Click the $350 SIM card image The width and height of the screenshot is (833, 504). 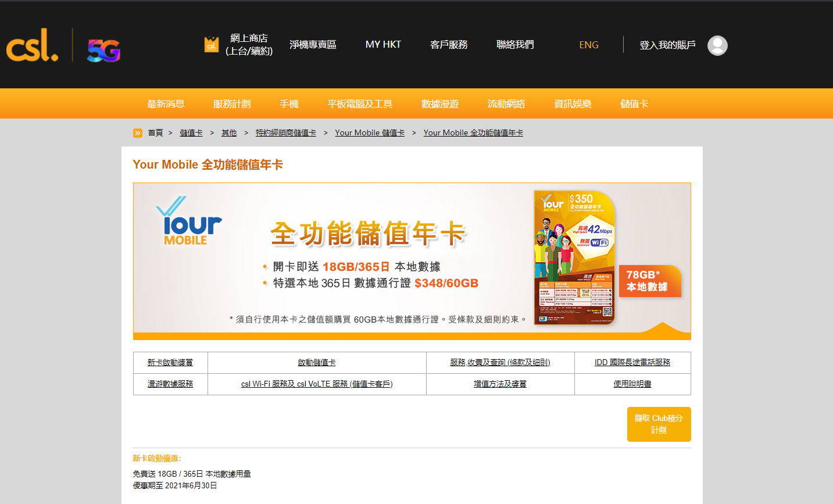(574, 258)
